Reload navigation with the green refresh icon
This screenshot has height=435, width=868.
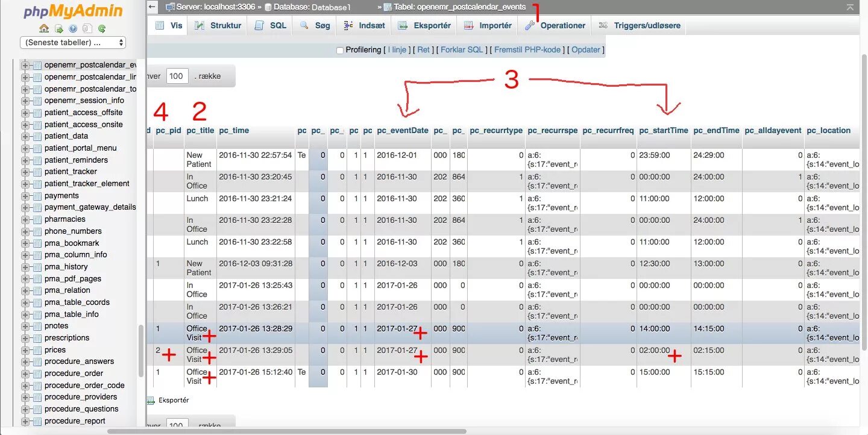click(x=102, y=28)
